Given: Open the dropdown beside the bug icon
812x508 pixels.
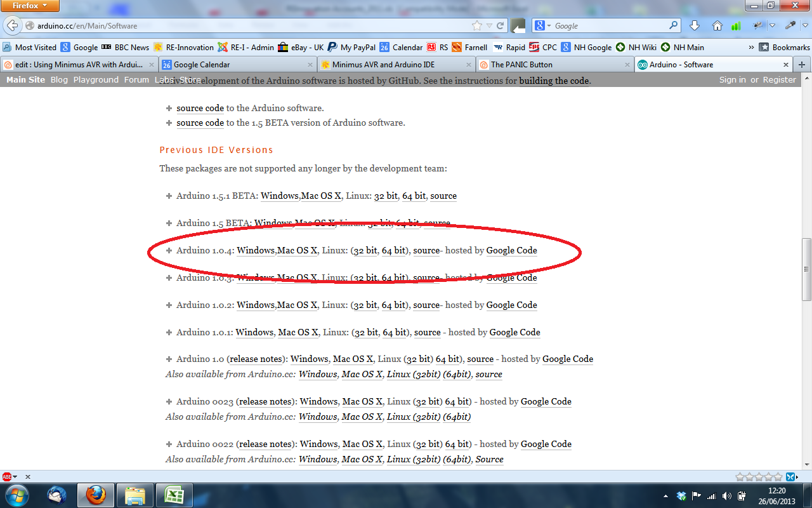Looking at the screenshot, I should click(x=772, y=26).
